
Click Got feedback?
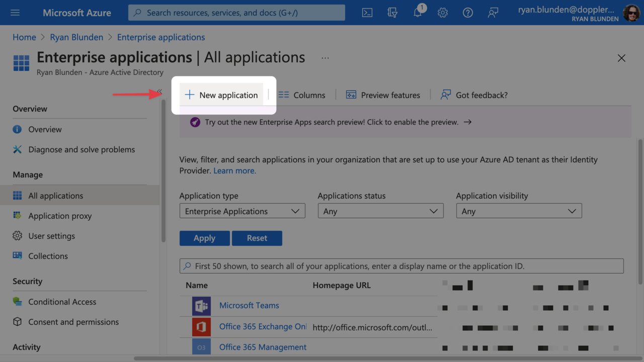[x=474, y=95]
